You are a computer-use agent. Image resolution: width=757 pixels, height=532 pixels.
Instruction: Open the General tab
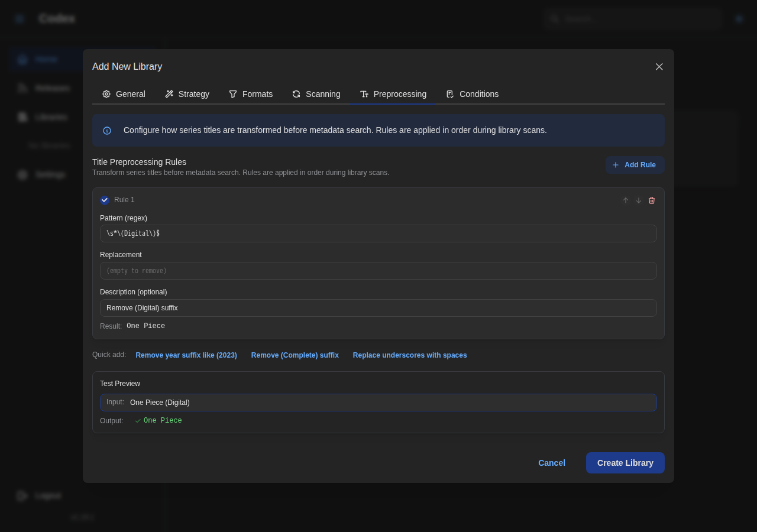pos(124,94)
